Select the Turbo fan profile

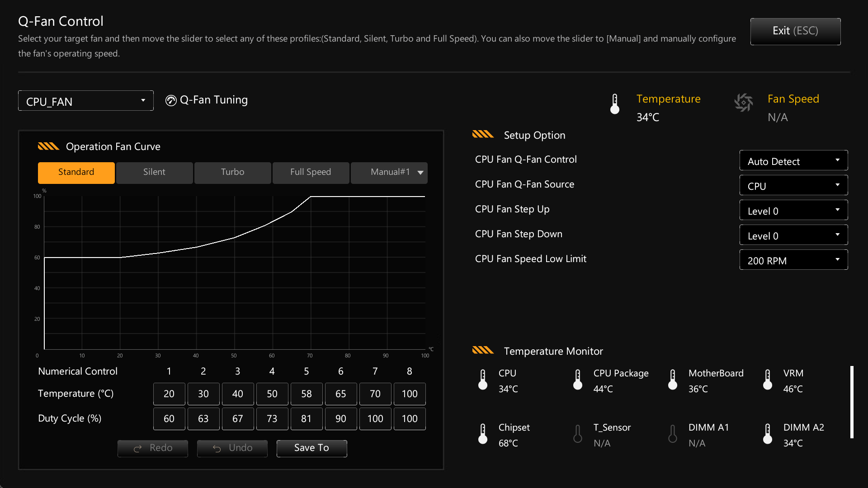232,173
